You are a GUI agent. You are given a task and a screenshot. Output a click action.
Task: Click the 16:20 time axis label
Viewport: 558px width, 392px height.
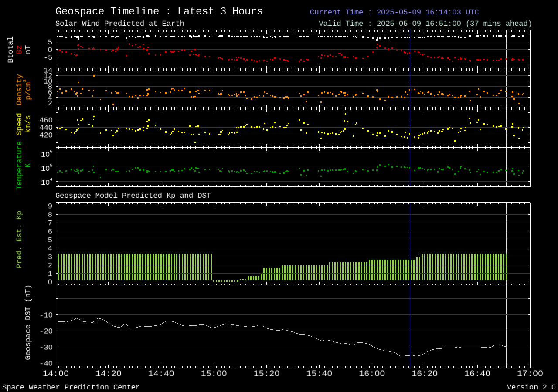coord(425,374)
